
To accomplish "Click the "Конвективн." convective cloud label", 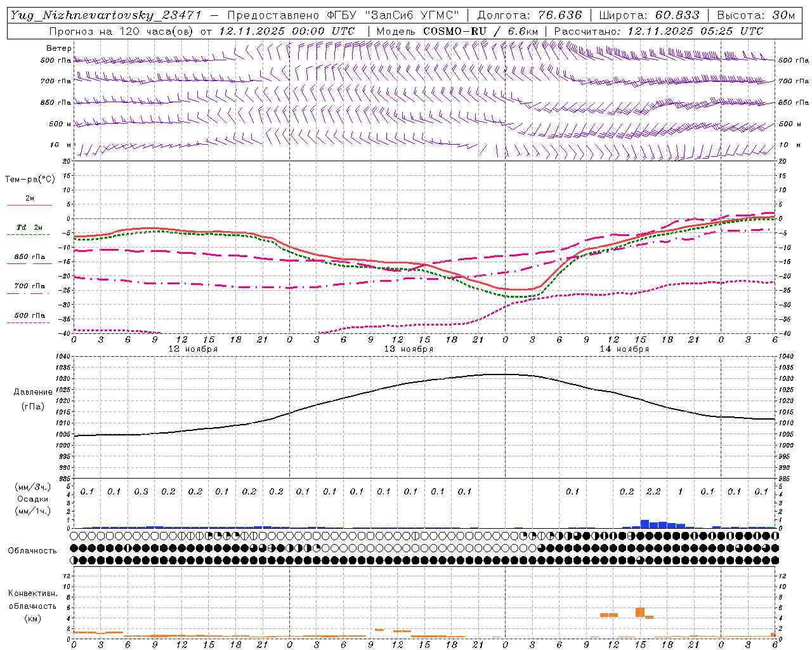I will point(32,594).
